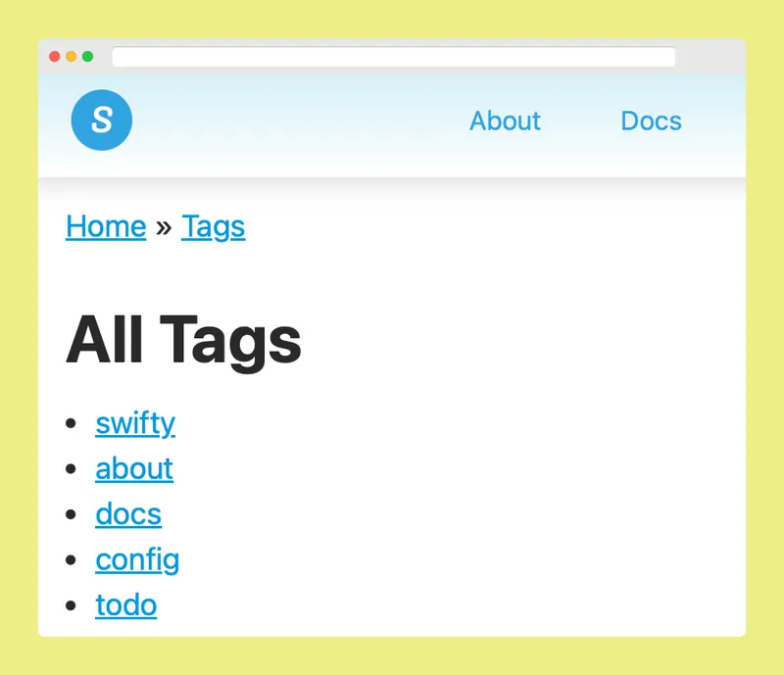Viewport: 784px width, 675px height.
Task: Click the blue Swifty "S" logo
Action: pos(102,121)
